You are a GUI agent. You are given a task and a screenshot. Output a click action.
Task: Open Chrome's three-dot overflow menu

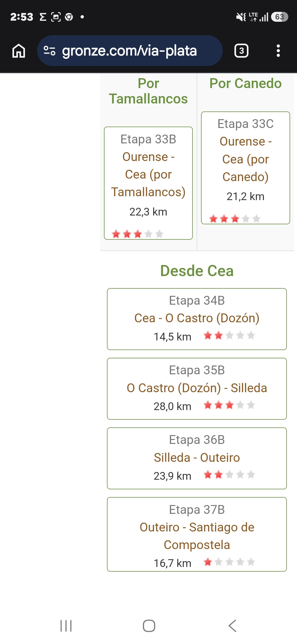278,51
